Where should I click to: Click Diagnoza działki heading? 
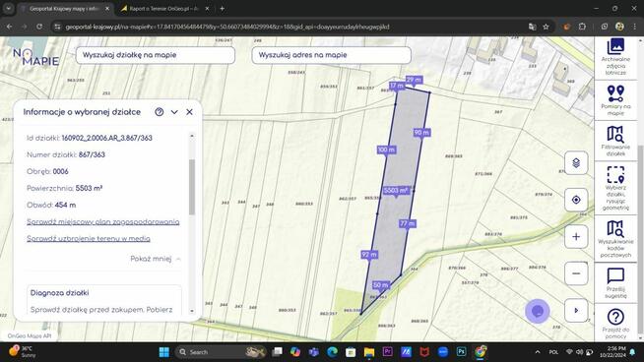click(59, 292)
